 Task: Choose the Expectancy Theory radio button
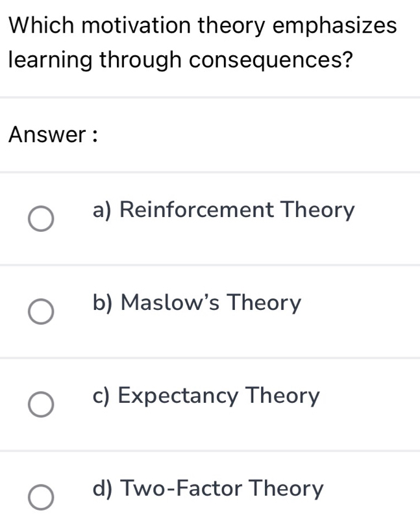(40, 404)
